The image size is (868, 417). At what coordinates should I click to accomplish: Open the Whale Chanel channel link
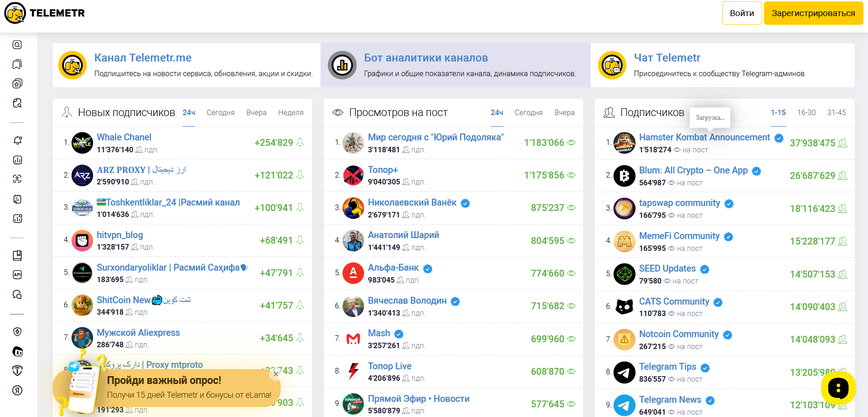(124, 137)
